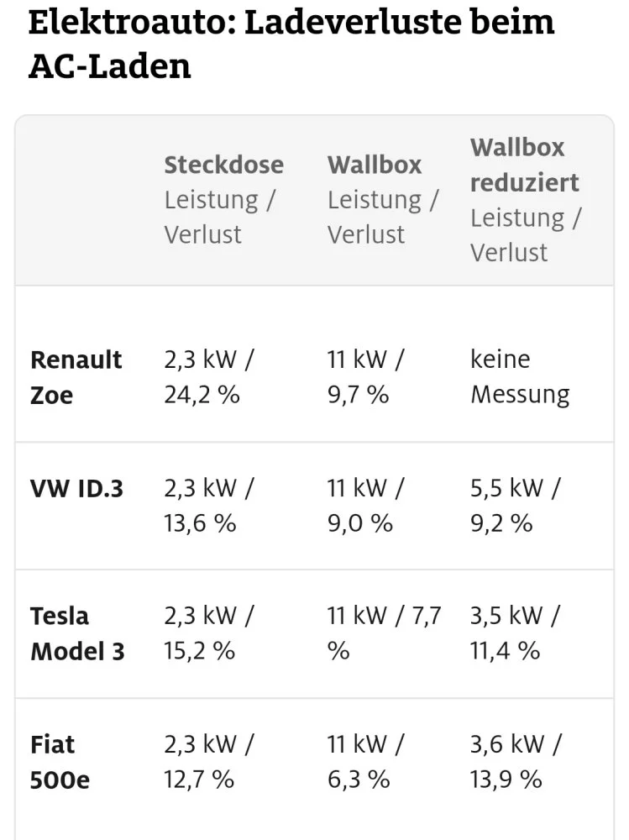Select the VW ID.3 row label
Viewport: 629px width, 840px height.
point(76,488)
